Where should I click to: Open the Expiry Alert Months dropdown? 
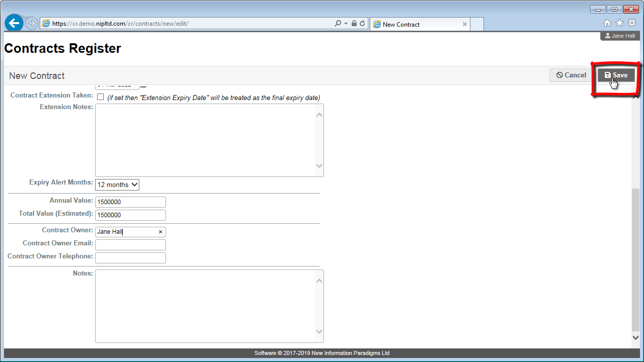tap(117, 185)
